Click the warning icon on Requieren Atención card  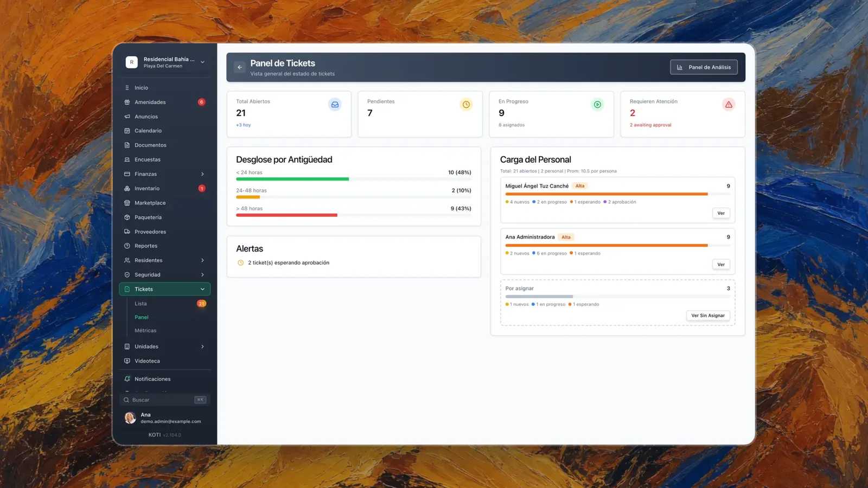pos(729,105)
